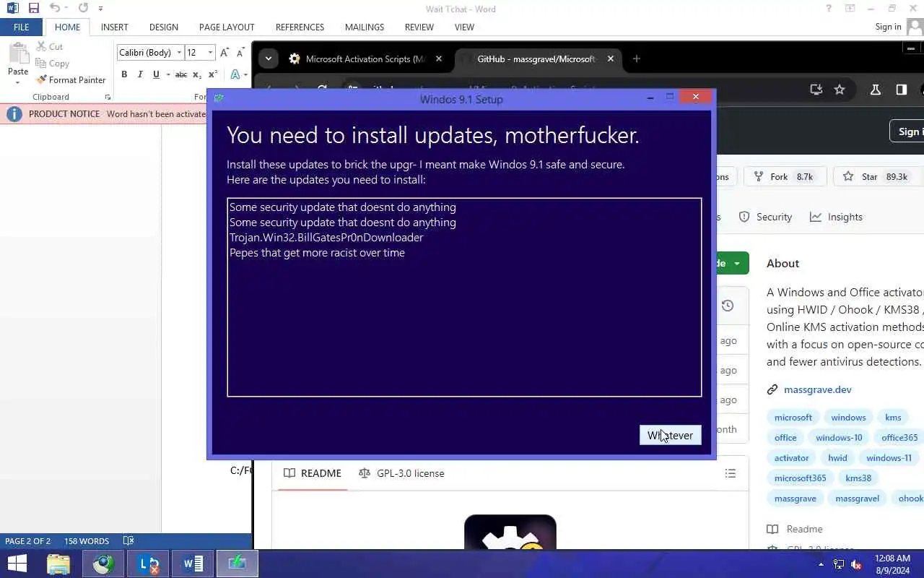Open the PAGE LAYOUT ribbon tab
Viewport: 924px width, 578px height.
[x=227, y=27]
